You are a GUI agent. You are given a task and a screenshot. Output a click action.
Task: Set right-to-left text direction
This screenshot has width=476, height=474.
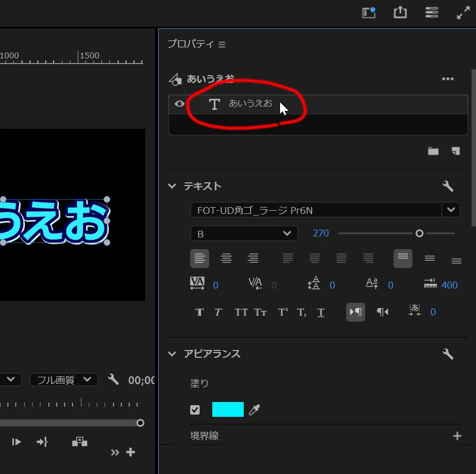pos(382,312)
